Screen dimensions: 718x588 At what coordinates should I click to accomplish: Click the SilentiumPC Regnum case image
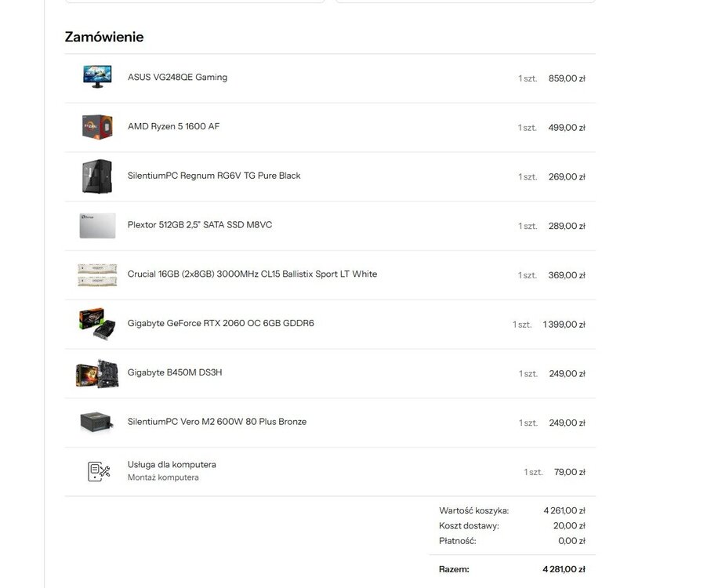coord(97,176)
